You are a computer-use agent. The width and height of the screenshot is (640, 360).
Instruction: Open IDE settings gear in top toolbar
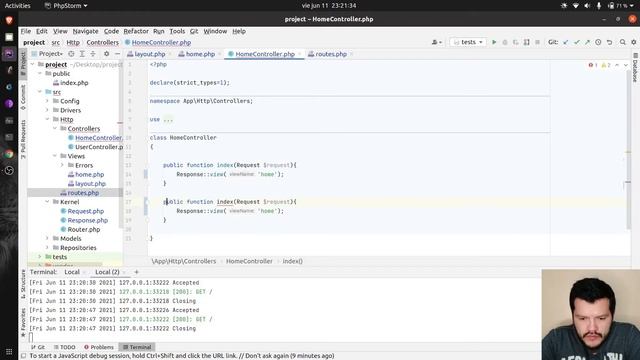point(634,42)
